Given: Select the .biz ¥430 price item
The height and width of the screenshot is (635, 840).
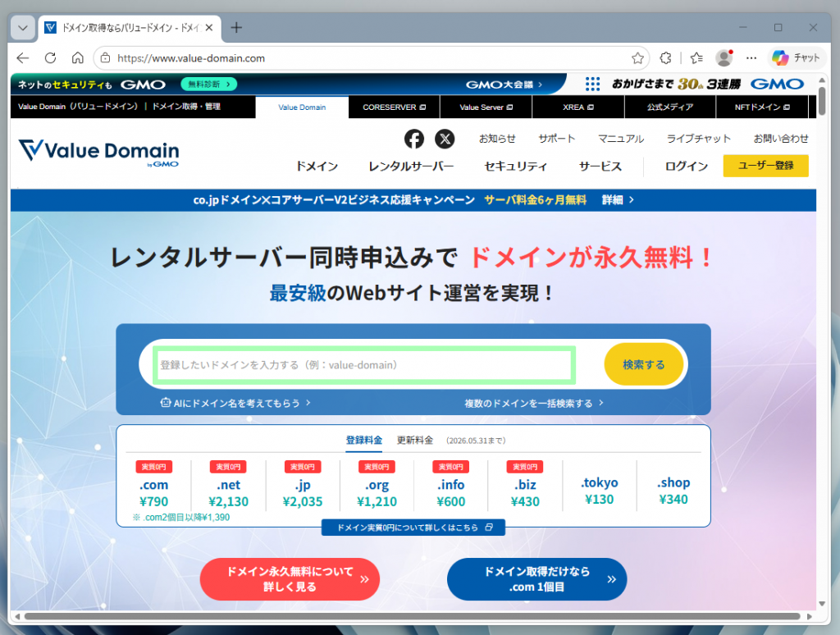Looking at the screenshot, I should [x=525, y=486].
